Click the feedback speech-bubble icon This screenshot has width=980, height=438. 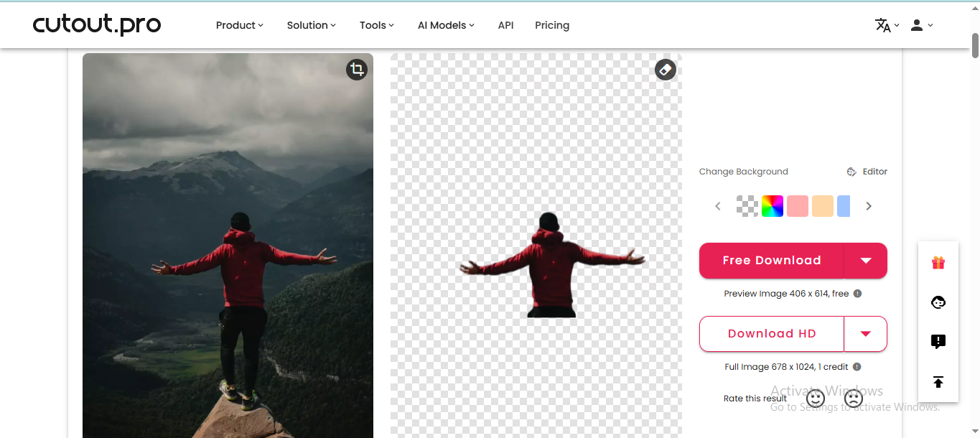pyautogui.click(x=938, y=342)
